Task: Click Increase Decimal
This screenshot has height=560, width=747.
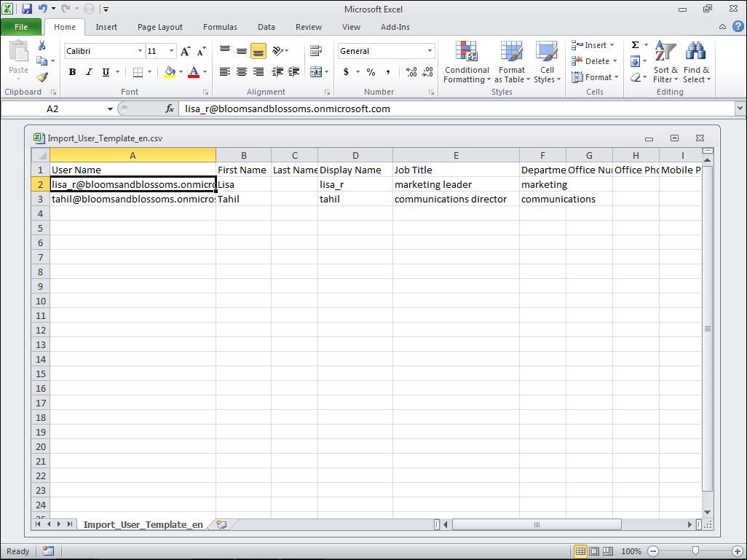Action: (411, 72)
